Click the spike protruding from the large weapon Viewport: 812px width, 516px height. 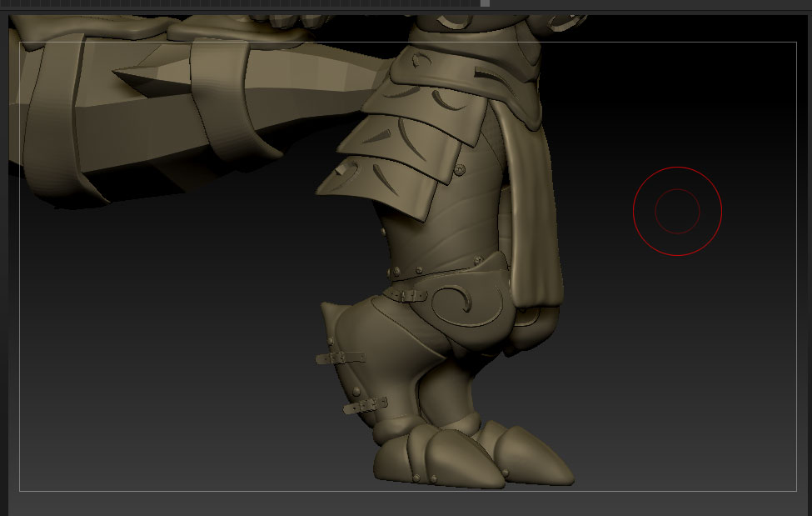coord(152,78)
